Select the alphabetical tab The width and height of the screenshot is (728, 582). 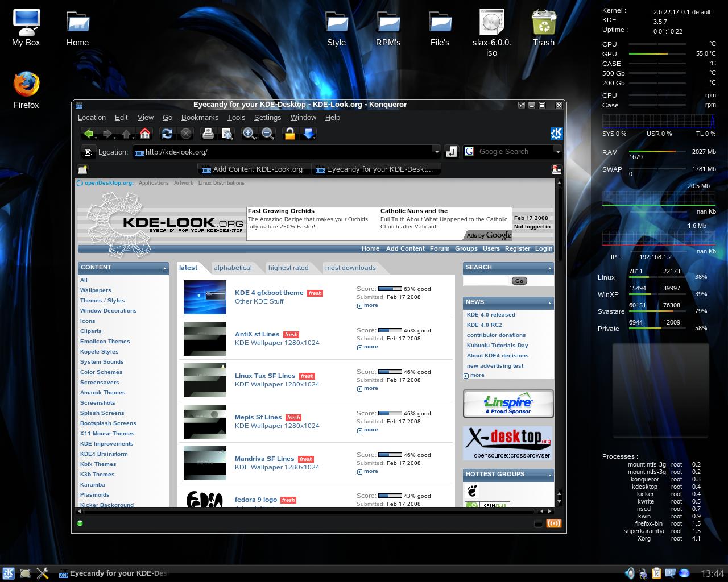tap(233, 268)
